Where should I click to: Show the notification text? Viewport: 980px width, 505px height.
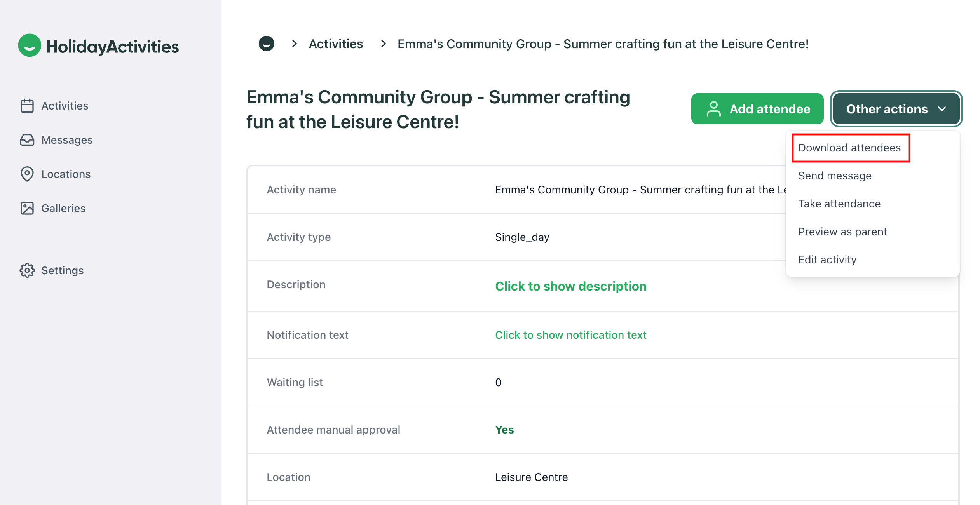(x=570, y=335)
